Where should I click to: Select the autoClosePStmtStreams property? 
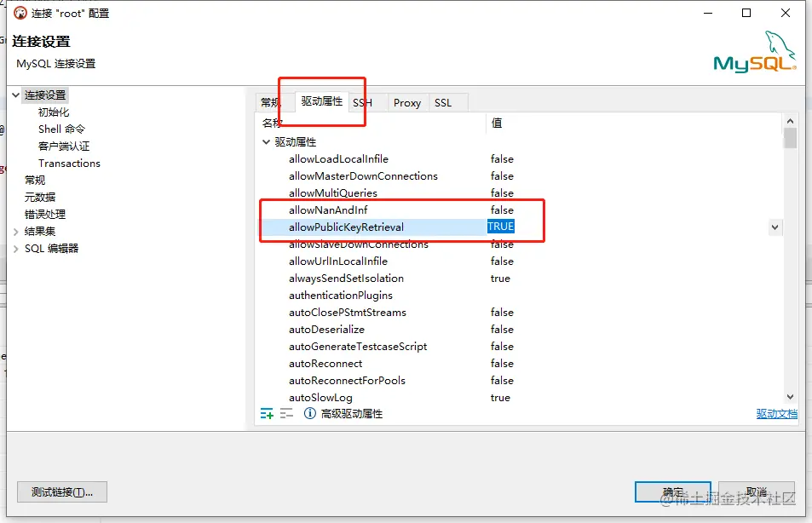tap(348, 313)
